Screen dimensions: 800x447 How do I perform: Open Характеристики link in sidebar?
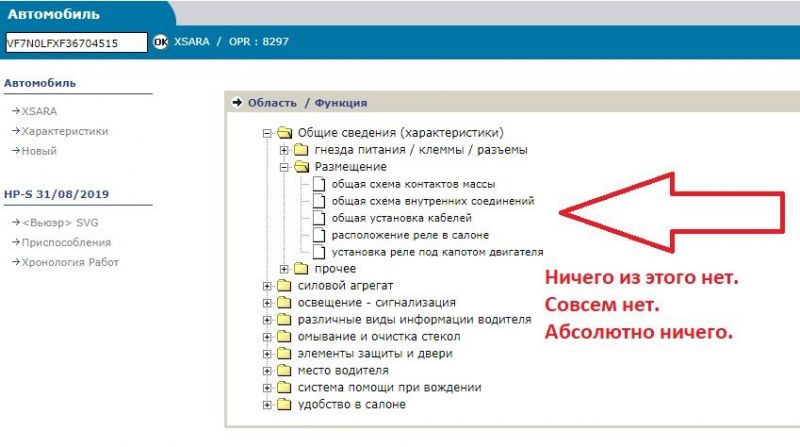click(65, 131)
